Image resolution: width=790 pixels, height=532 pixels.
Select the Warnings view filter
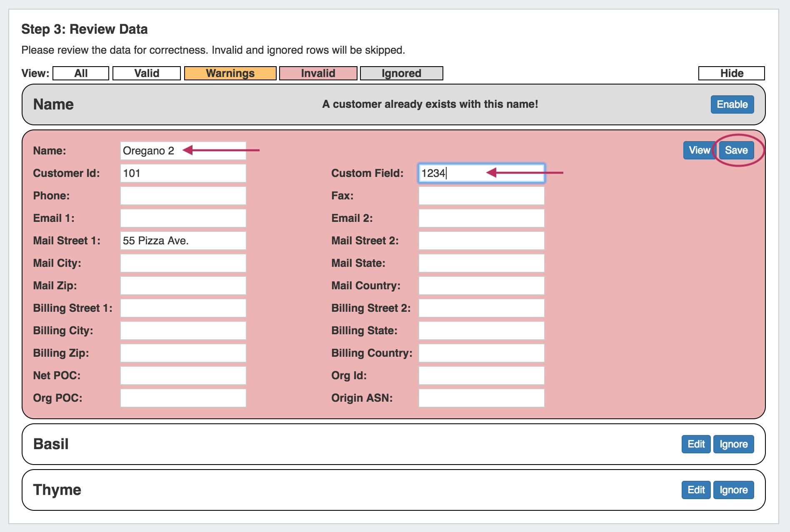click(x=230, y=73)
